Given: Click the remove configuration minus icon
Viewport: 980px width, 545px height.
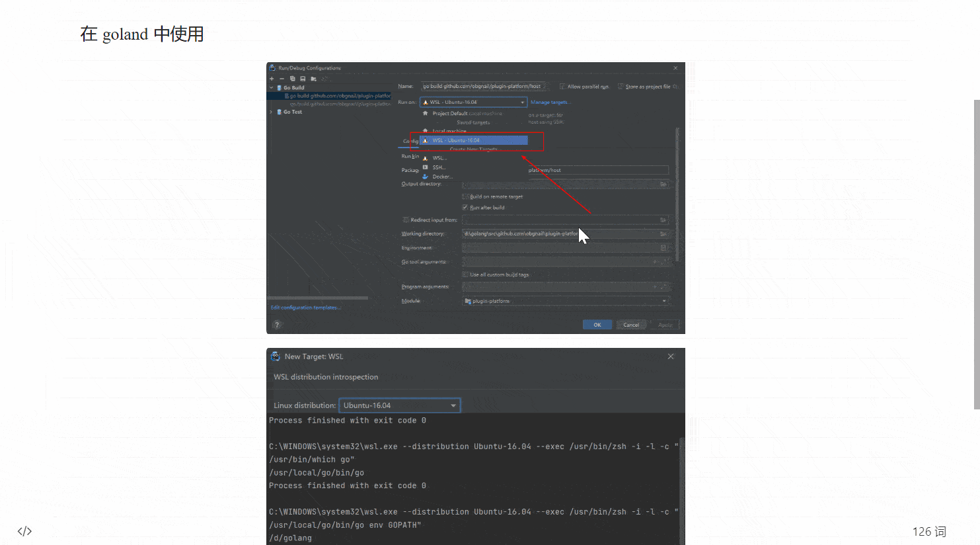Looking at the screenshot, I should tap(282, 79).
